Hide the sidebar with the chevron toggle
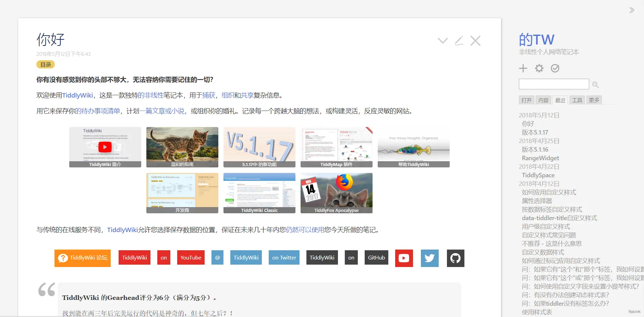The width and height of the screenshot is (644, 317). click(x=632, y=10)
